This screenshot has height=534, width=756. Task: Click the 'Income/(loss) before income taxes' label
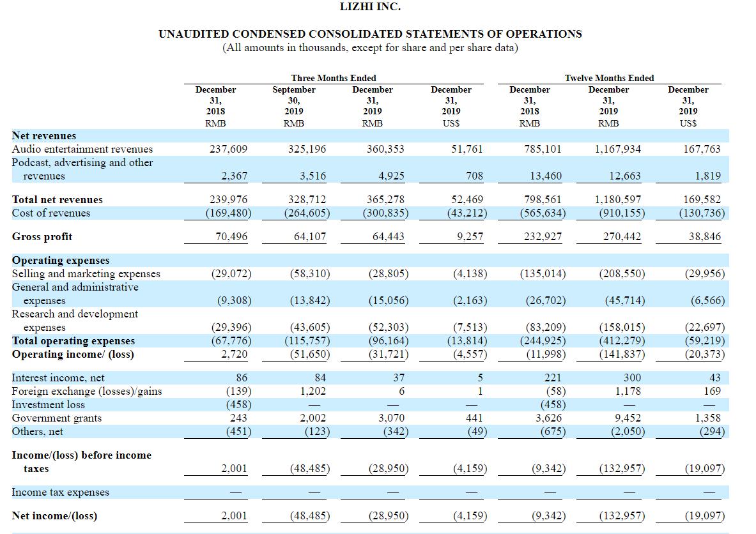coord(82,462)
